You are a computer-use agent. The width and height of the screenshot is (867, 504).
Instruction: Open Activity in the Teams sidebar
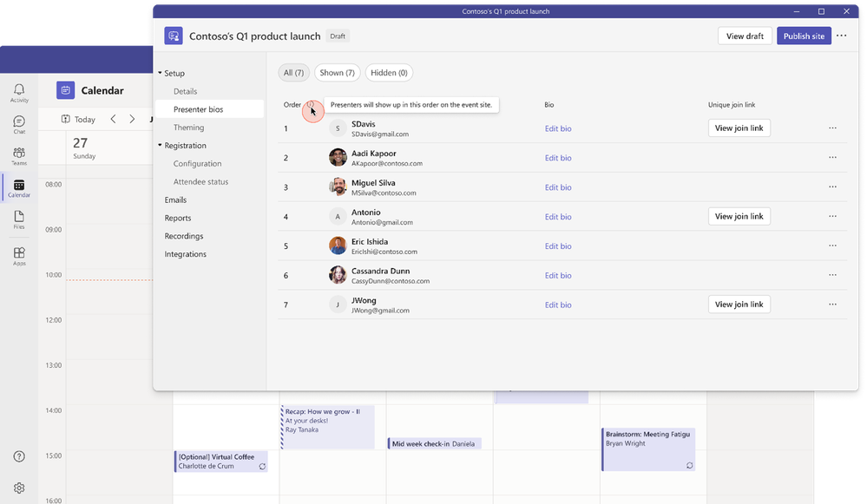pos(19,93)
